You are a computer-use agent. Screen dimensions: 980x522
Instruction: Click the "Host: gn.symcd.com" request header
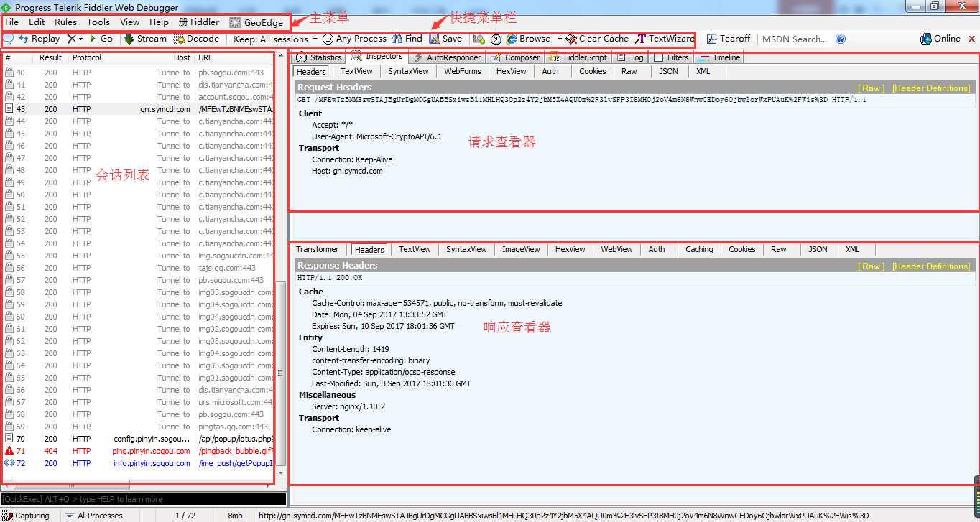(x=347, y=171)
